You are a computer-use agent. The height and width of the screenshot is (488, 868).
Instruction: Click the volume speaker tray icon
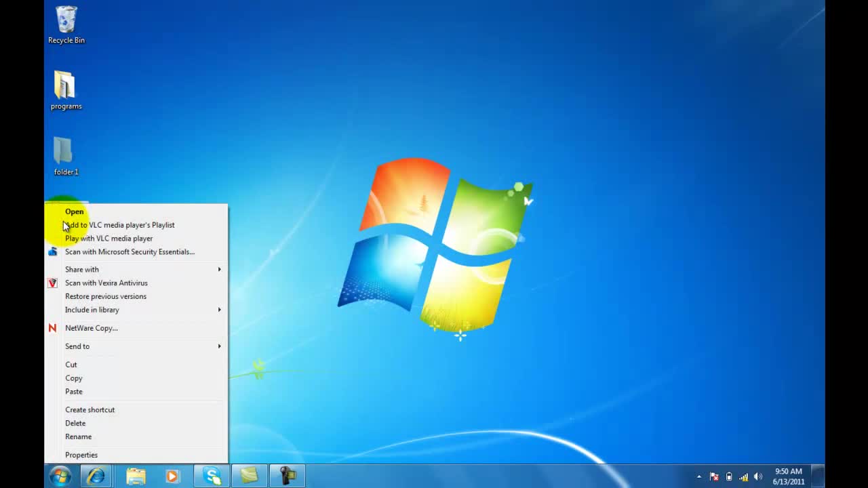758,476
